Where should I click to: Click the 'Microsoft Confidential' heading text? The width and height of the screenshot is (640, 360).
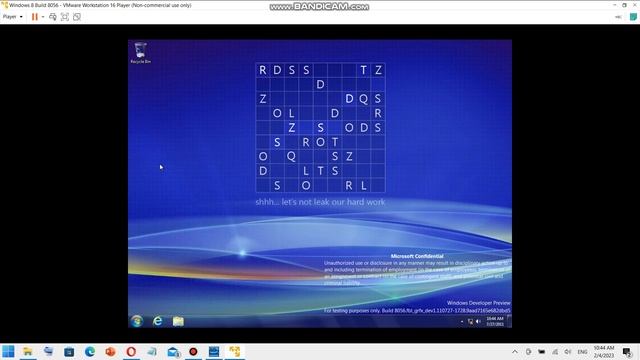pyautogui.click(x=417, y=256)
